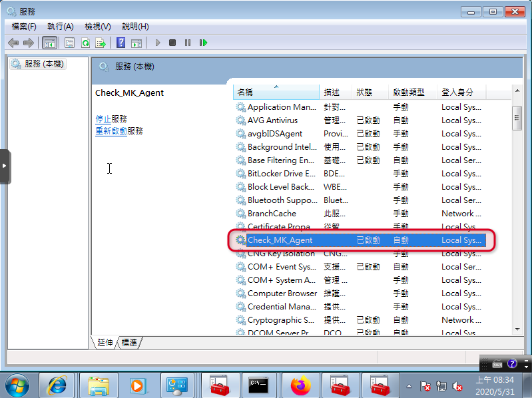Click the network tray icon

(441, 386)
